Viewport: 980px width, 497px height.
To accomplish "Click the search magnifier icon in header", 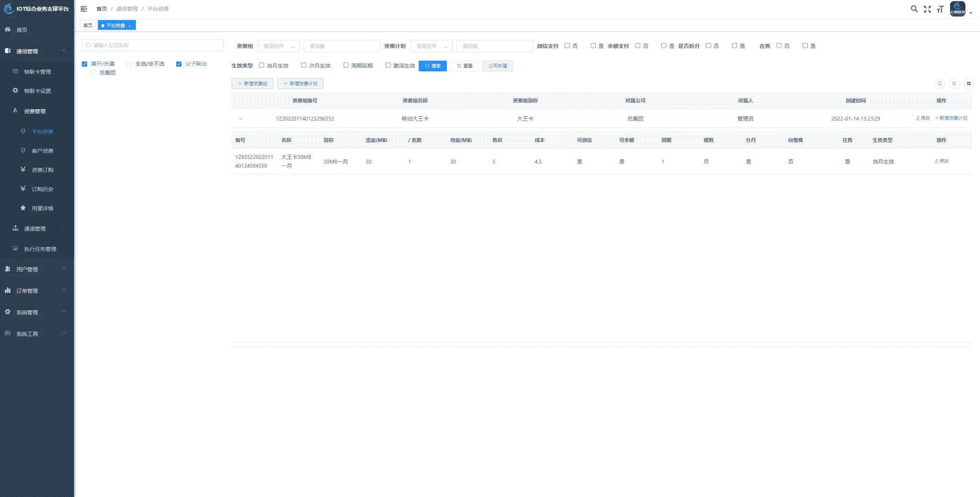I will (x=914, y=9).
